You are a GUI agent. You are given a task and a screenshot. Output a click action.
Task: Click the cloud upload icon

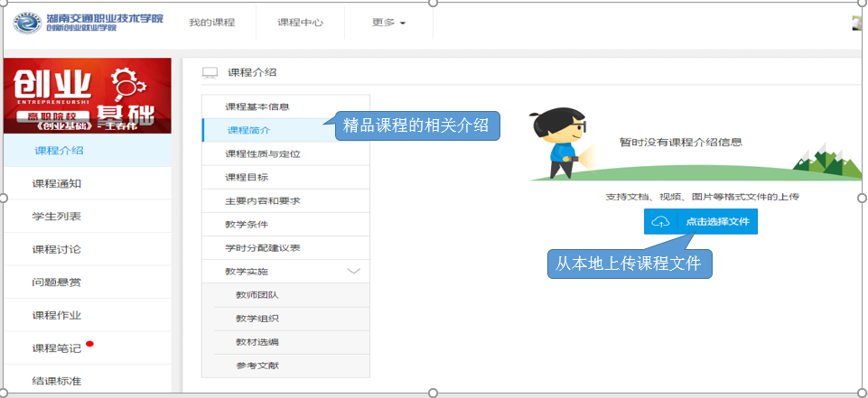[660, 222]
